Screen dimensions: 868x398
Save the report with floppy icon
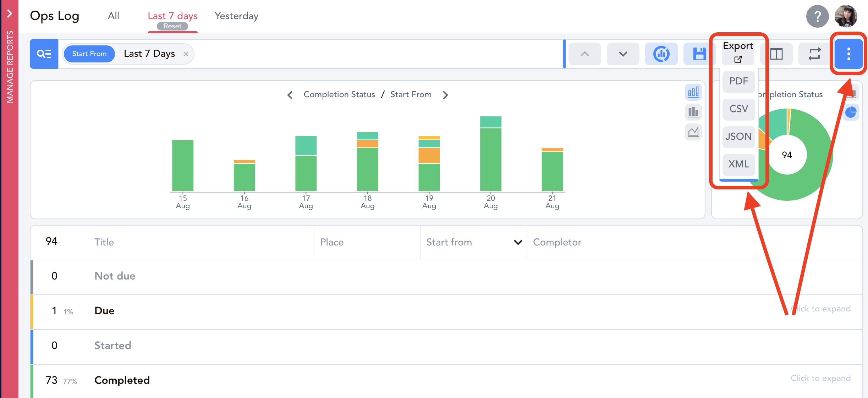tap(699, 54)
